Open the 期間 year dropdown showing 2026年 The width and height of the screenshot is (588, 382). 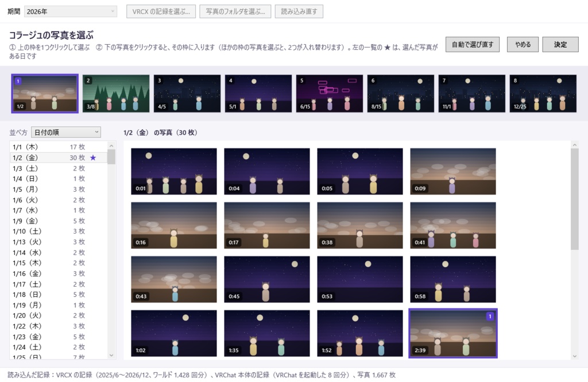(x=71, y=11)
